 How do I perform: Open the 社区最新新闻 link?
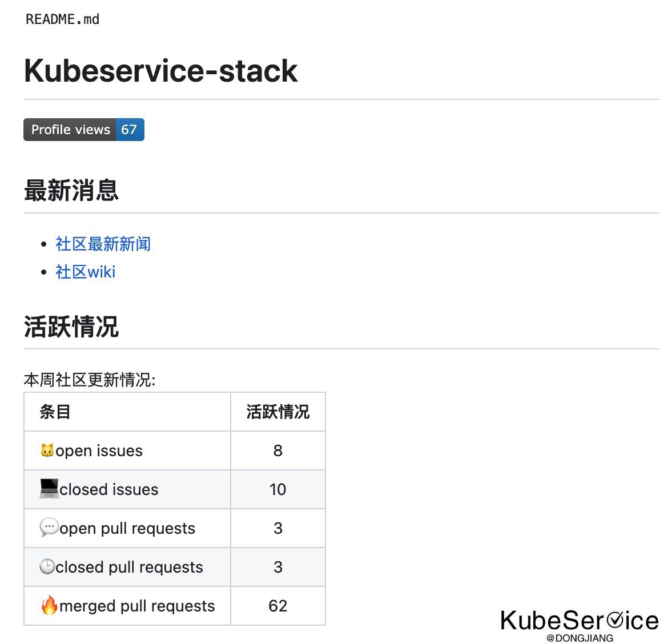(x=103, y=244)
